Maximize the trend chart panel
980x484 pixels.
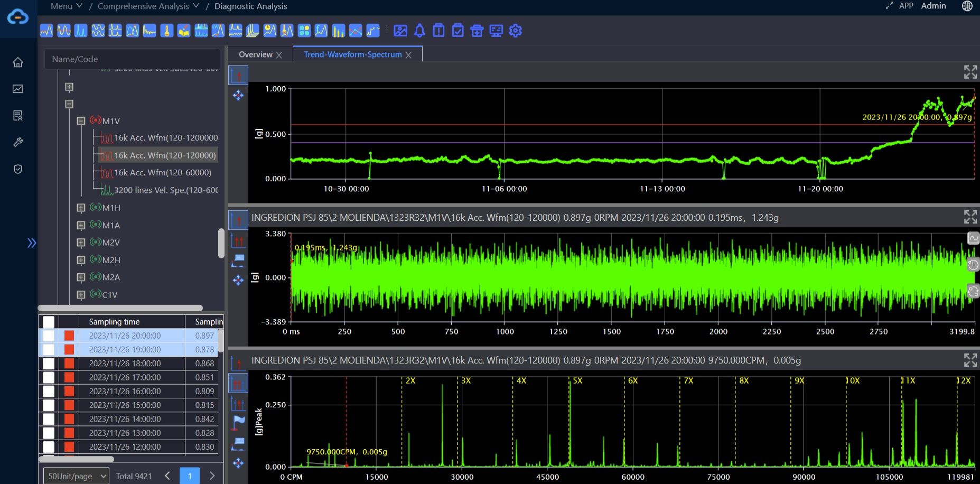[970, 72]
